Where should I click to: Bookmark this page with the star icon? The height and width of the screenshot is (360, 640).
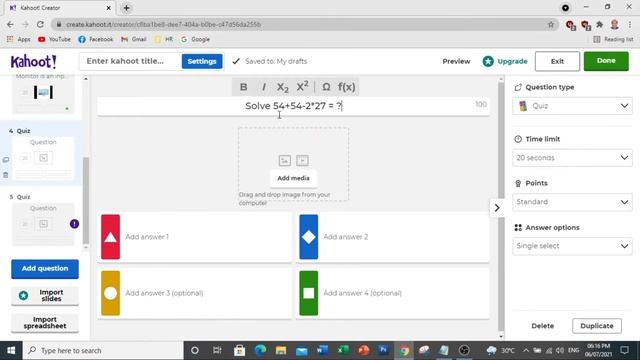[551, 24]
